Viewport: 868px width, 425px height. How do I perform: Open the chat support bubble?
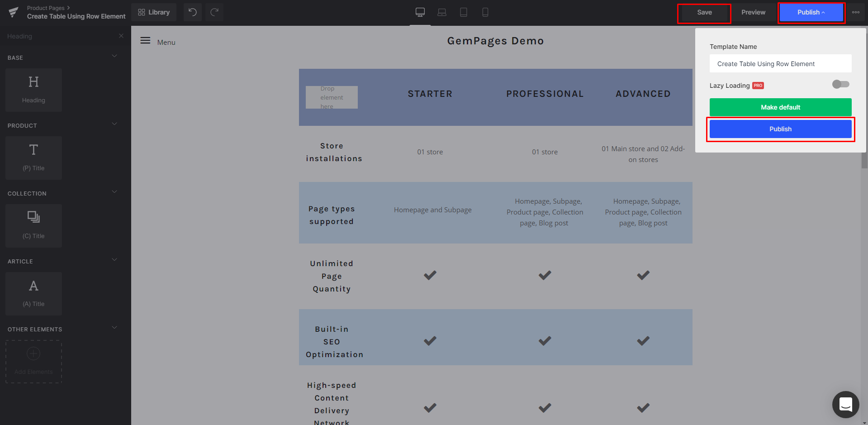845,404
